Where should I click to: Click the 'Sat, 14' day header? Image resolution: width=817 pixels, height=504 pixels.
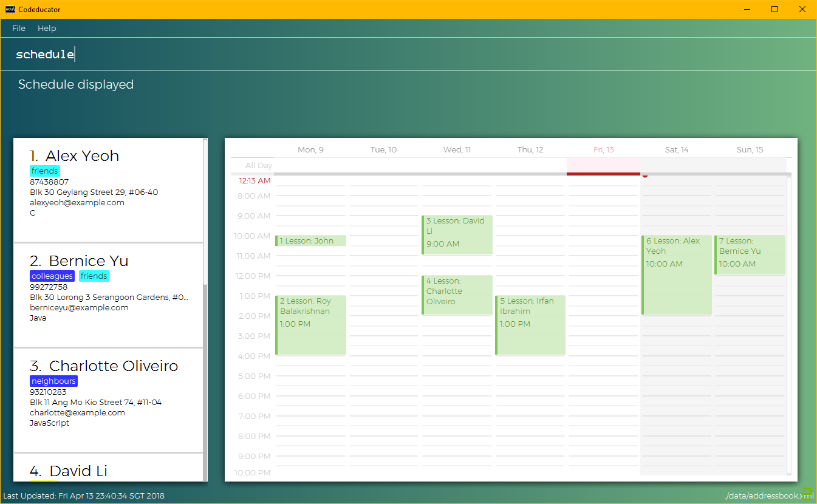tap(677, 150)
